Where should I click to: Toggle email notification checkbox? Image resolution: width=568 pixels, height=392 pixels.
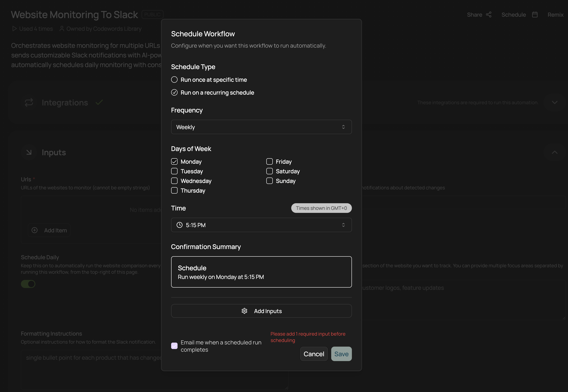(174, 346)
